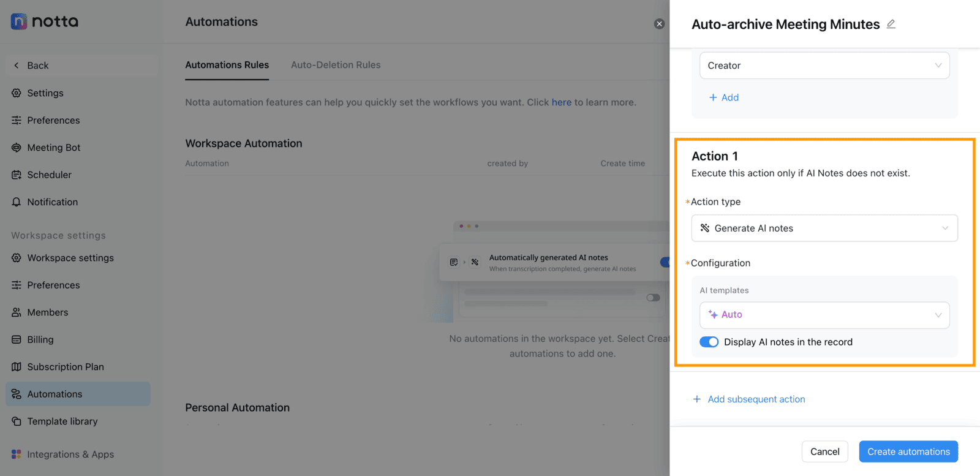This screenshot has width=980, height=476.
Task: Open the AI templates Auto dropdown
Action: coord(824,315)
